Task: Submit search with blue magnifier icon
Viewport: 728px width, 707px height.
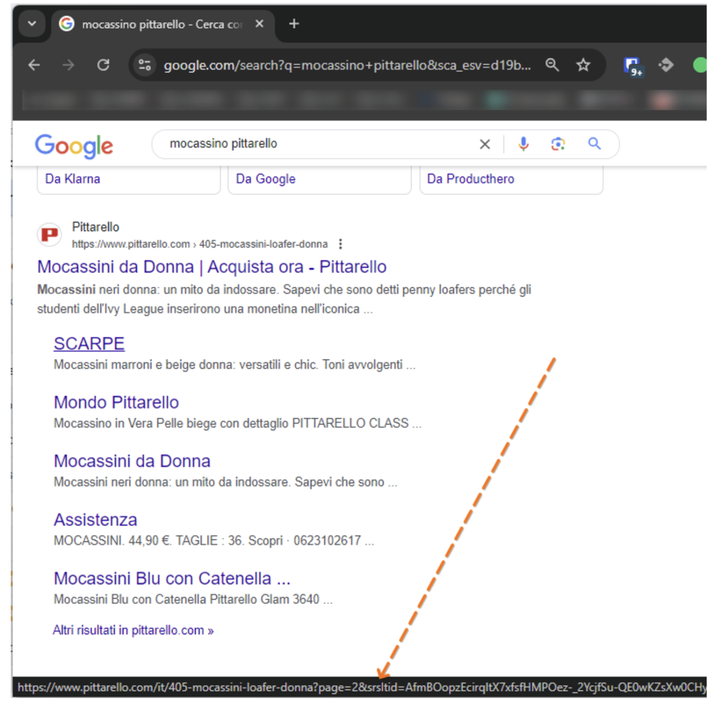Action: tap(594, 143)
